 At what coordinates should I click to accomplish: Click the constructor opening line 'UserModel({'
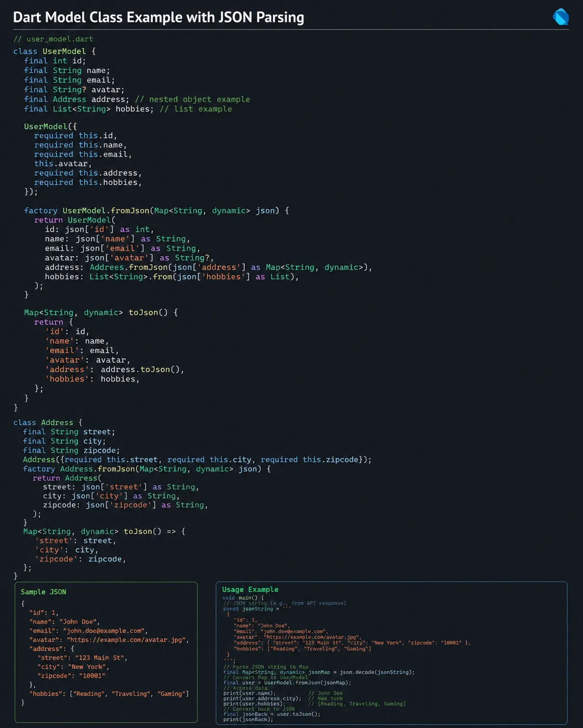(x=50, y=126)
